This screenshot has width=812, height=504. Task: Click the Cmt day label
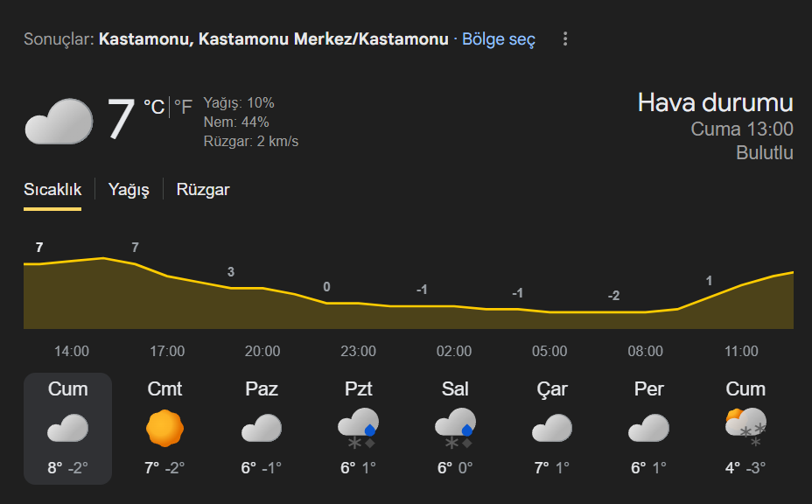pyautogui.click(x=164, y=389)
